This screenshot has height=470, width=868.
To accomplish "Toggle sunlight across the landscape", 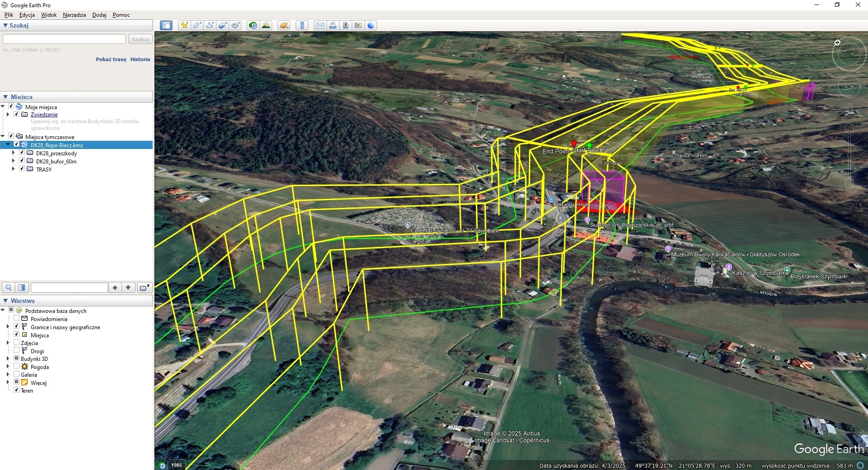I will 266,25.
